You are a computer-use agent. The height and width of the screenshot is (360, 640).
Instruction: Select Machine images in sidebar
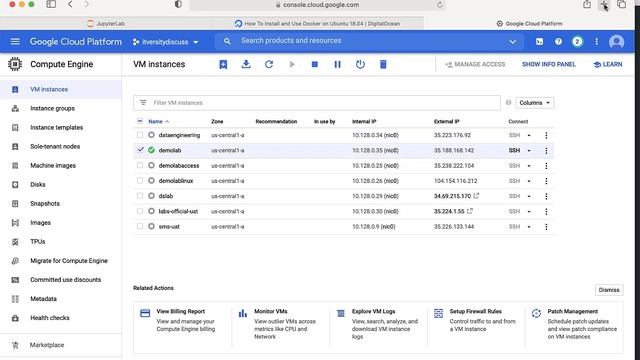click(53, 166)
